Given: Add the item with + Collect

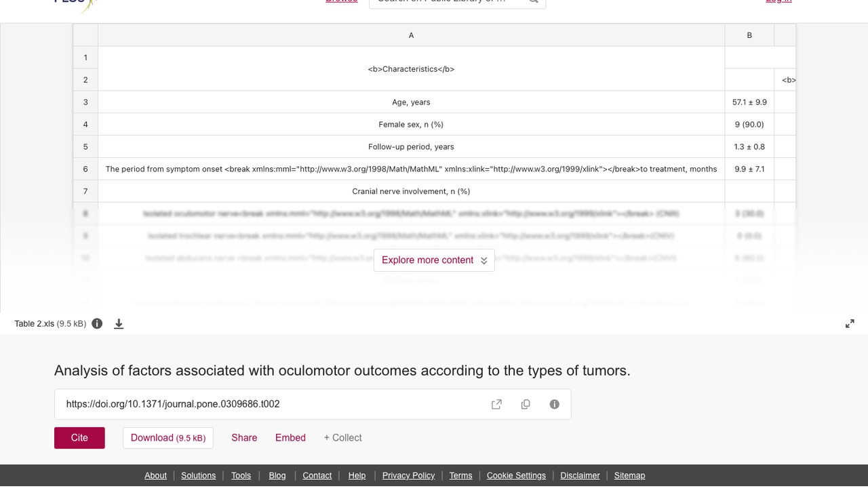Looking at the screenshot, I should 342,438.
